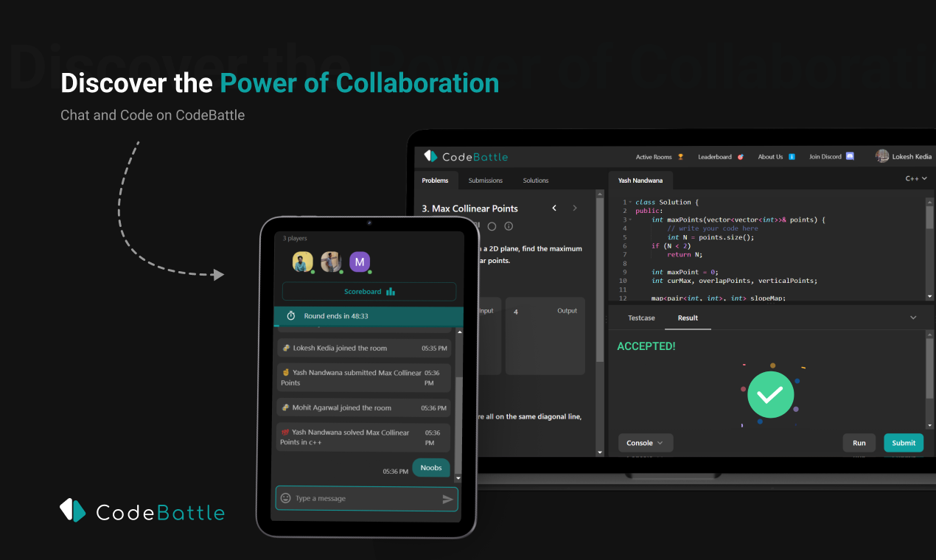
Task: Open Active Rooms in the navbar
Action: pyautogui.click(x=660, y=157)
